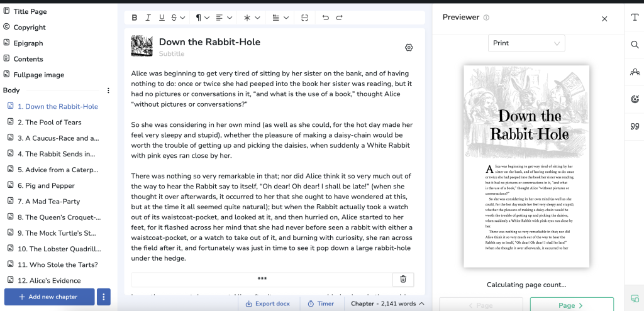Undo the last edit
Viewport: 644px width, 311px height.
pyautogui.click(x=325, y=18)
